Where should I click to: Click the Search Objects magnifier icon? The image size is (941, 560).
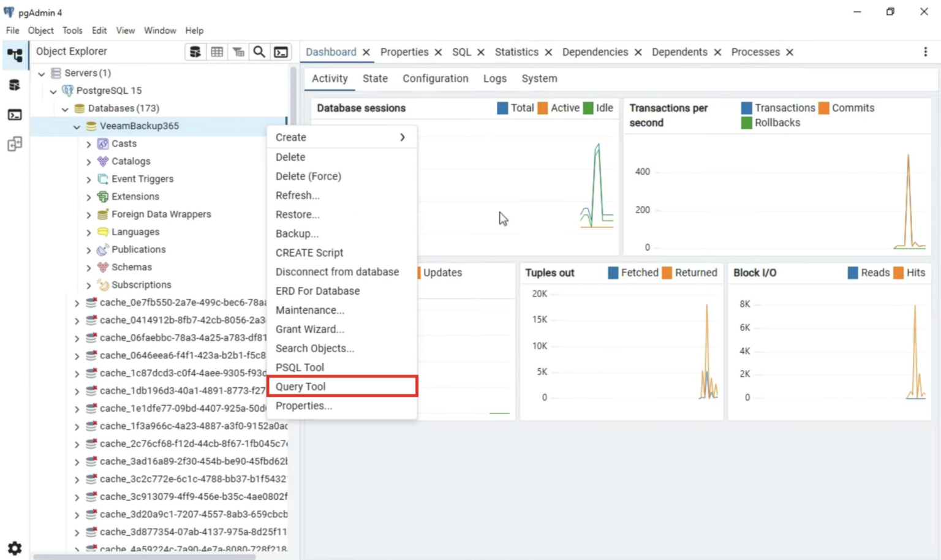(x=259, y=52)
